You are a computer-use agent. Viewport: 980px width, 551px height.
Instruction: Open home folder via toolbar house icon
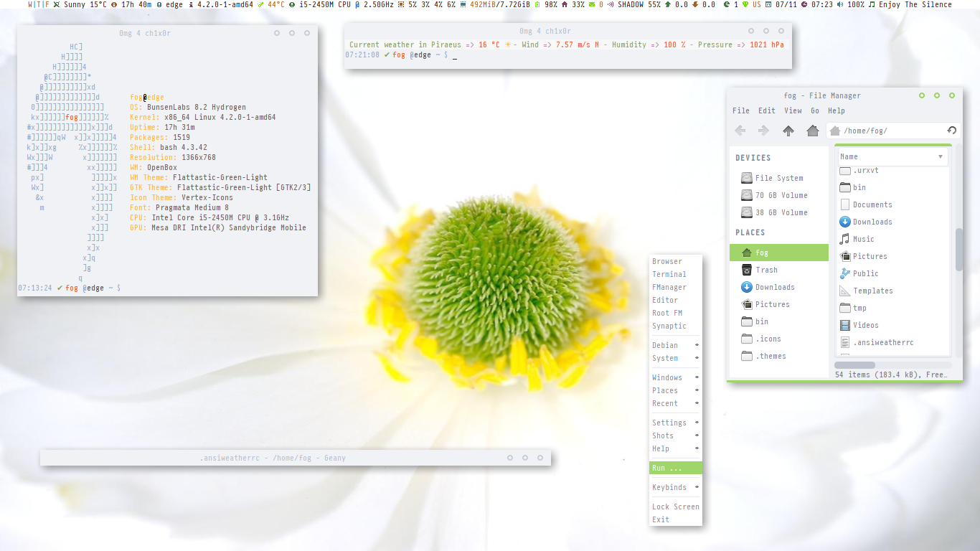click(812, 131)
